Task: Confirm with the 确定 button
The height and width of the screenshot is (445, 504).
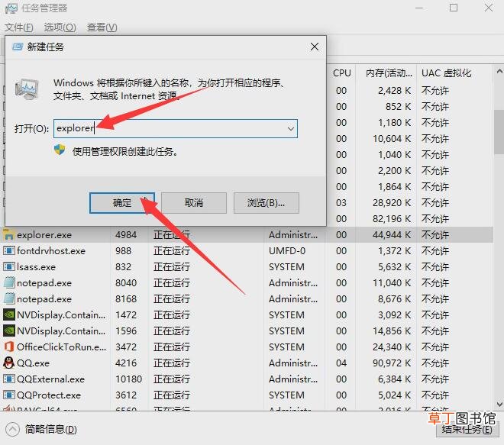Action: click(x=122, y=203)
